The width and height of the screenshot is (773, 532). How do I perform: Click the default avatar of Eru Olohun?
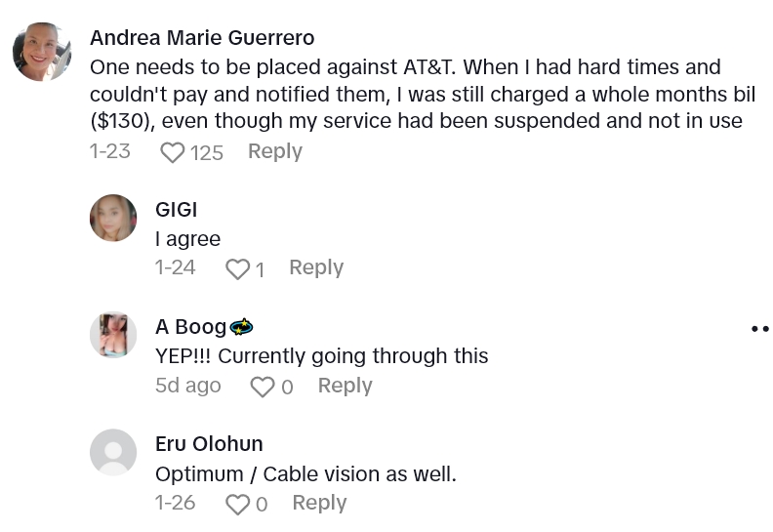(113, 452)
